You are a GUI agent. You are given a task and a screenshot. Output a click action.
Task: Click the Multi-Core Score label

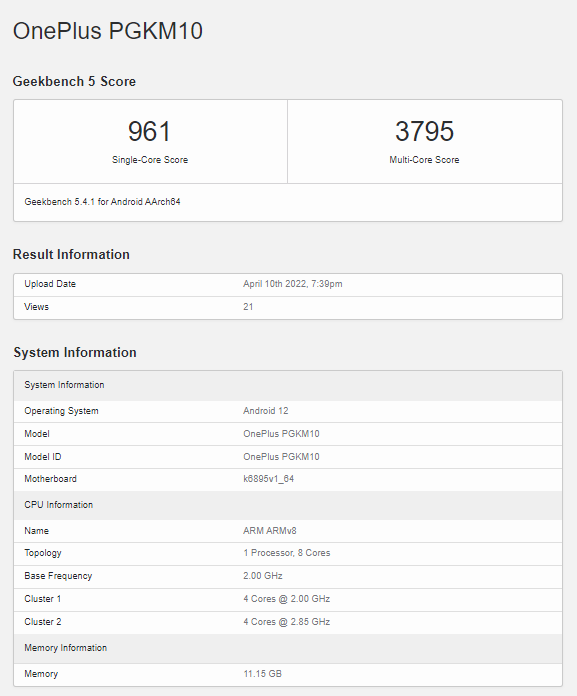point(424,160)
